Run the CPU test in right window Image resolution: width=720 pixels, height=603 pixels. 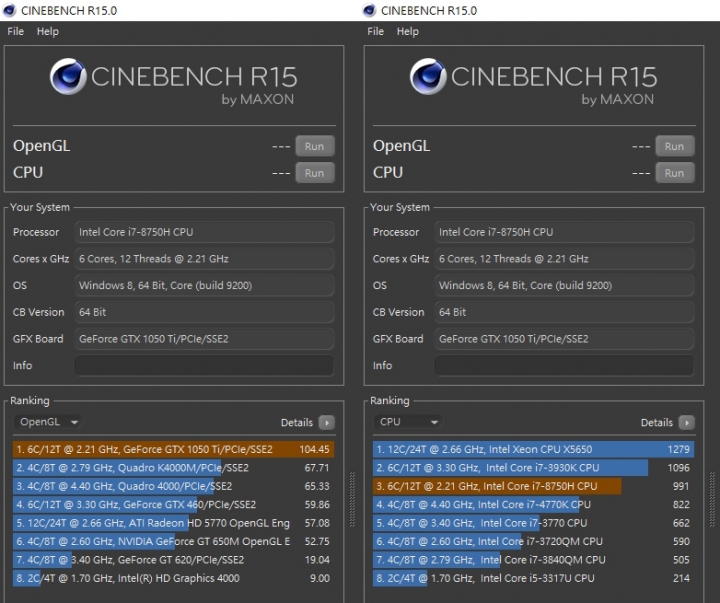pos(675,173)
